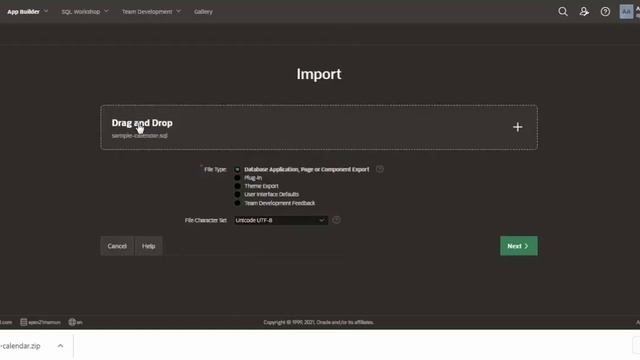Click the Cancel button
This screenshot has height=360, width=640.
pos(117,246)
